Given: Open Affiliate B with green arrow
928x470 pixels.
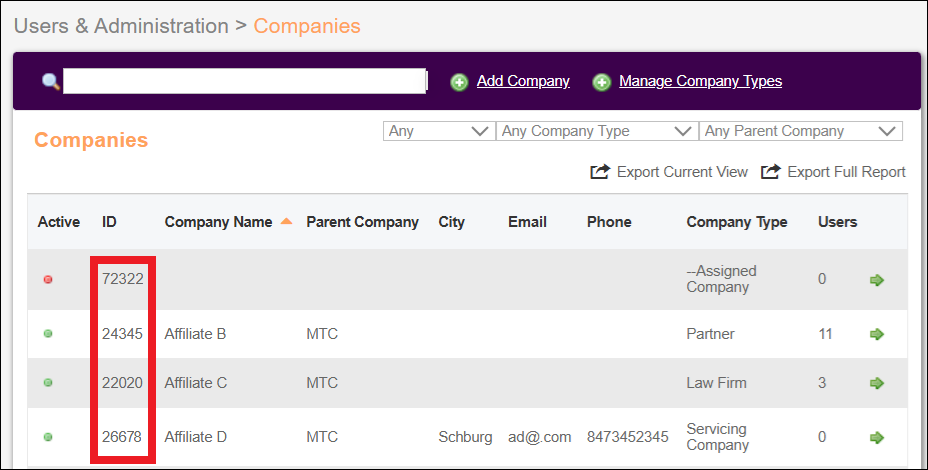Looking at the screenshot, I should click(877, 334).
